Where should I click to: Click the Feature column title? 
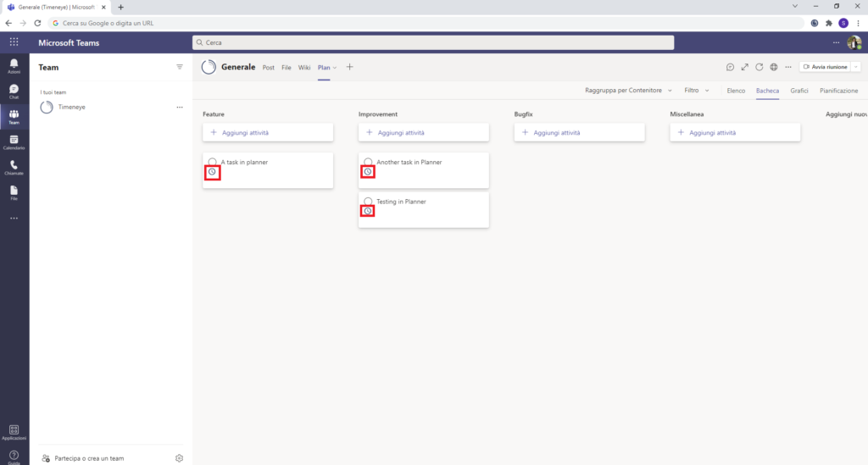(x=214, y=114)
